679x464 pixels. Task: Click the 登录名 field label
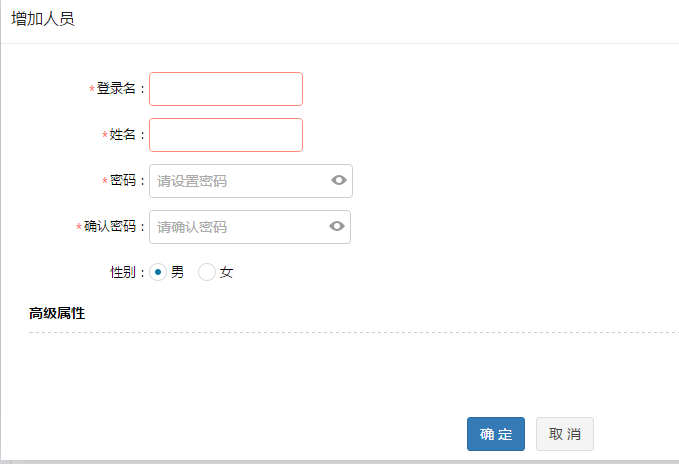tap(116, 89)
